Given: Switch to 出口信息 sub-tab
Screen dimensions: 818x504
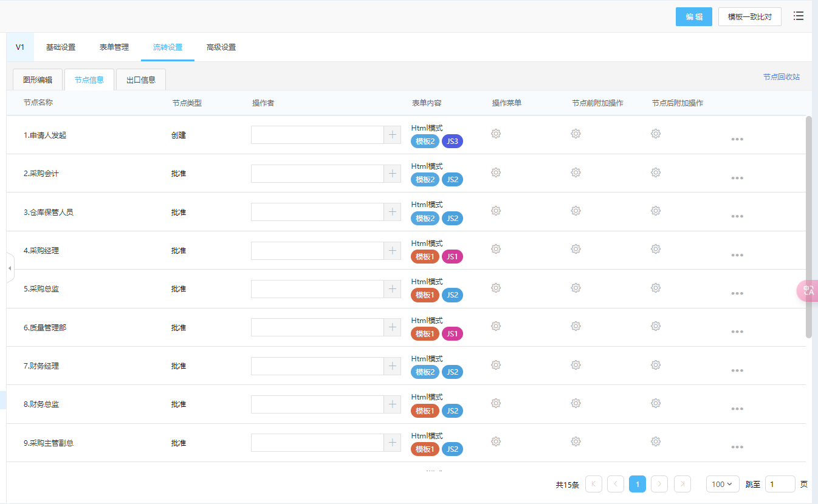Looking at the screenshot, I should click(x=141, y=80).
